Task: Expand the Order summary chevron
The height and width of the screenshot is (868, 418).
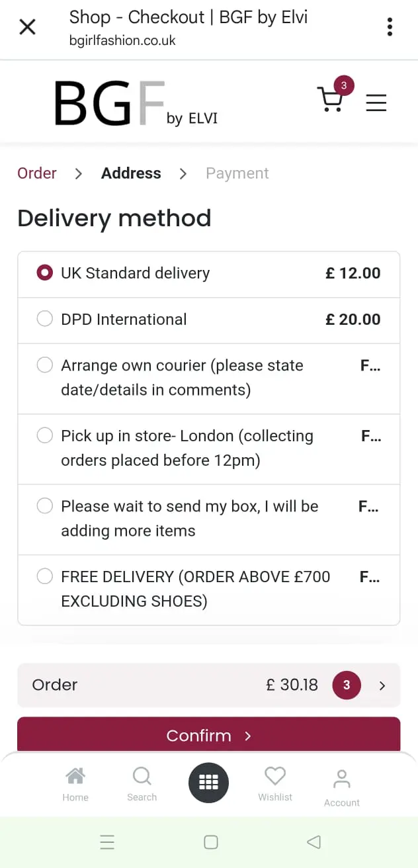Action: [x=382, y=686]
